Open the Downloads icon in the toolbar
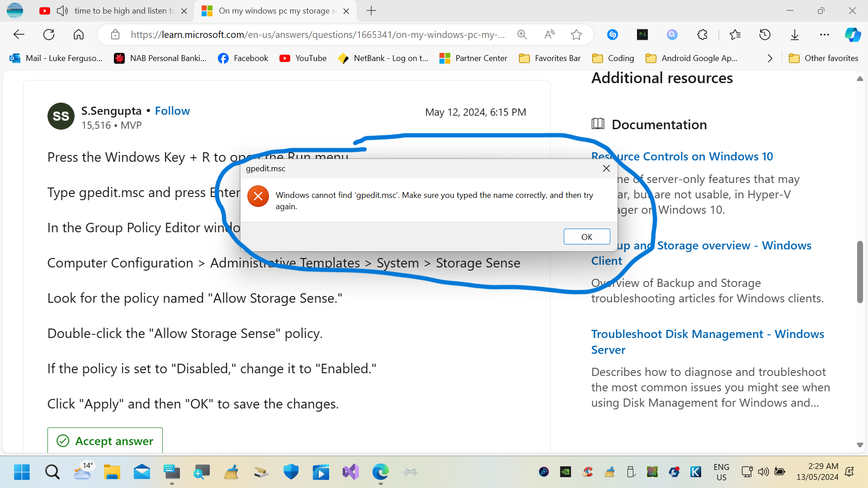The image size is (868, 488). (795, 34)
